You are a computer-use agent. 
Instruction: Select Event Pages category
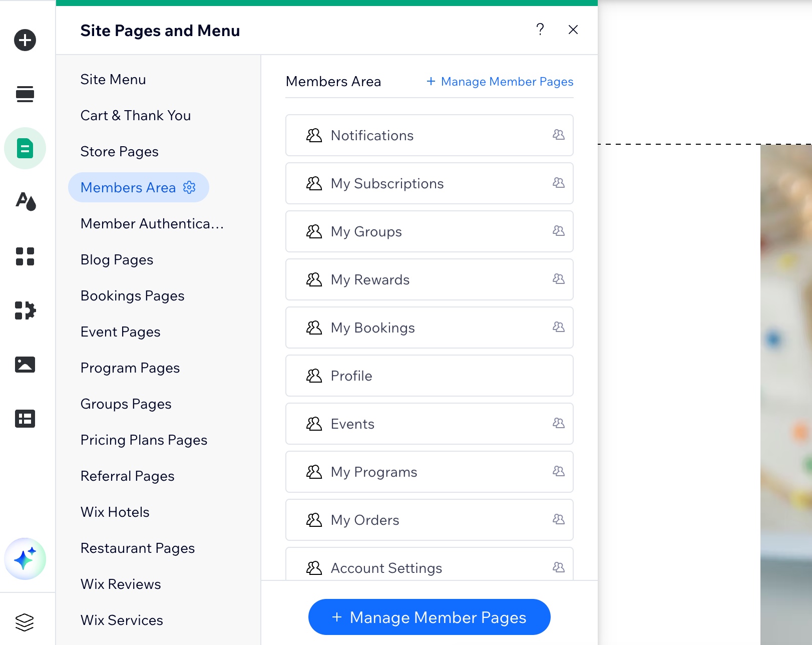point(121,332)
